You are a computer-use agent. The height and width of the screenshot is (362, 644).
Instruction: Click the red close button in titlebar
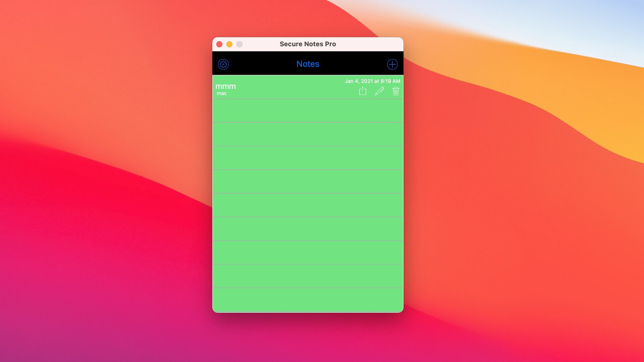point(220,44)
